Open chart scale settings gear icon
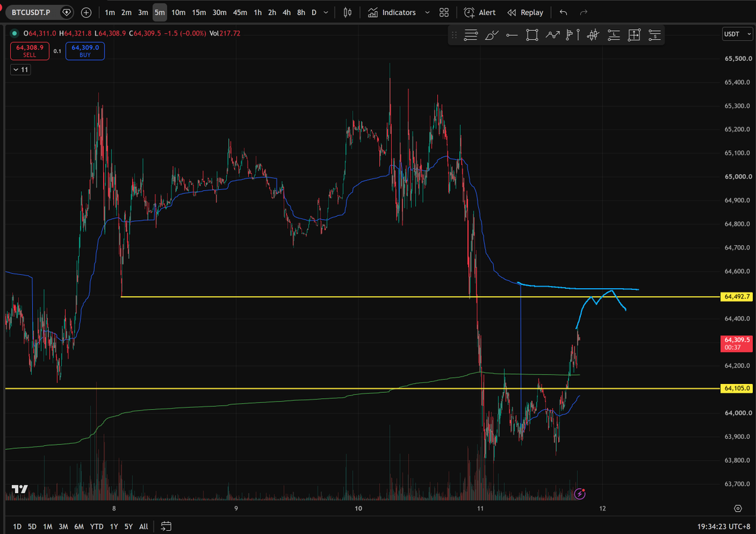The image size is (756, 534). click(x=737, y=508)
